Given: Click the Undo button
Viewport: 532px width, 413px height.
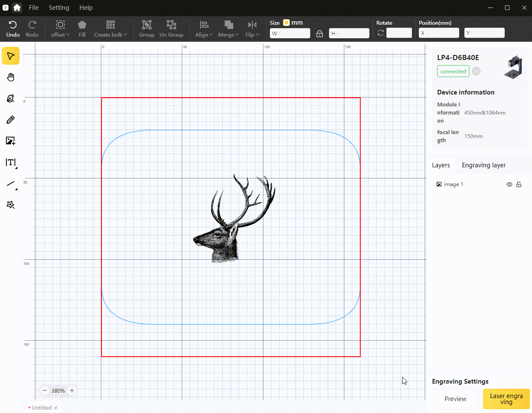Looking at the screenshot, I should pyautogui.click(x=13, y=29).
